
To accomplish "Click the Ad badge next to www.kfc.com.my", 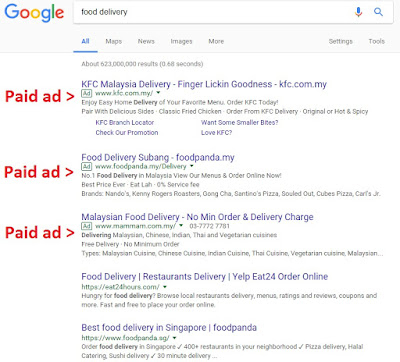I will (87, 93).
